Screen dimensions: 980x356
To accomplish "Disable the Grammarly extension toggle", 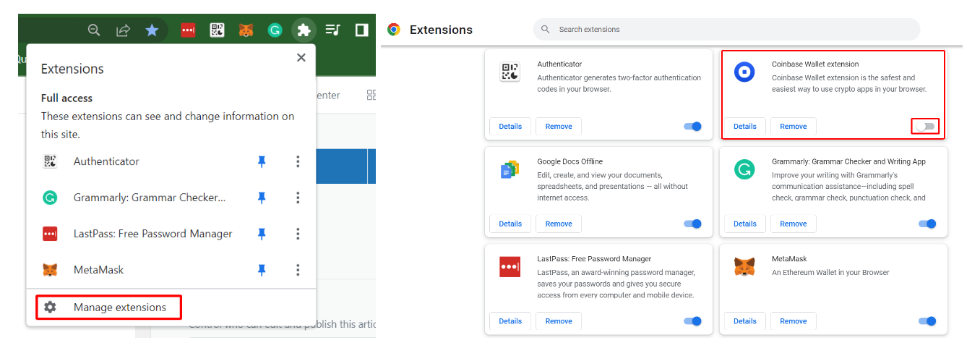I will 927,224.
